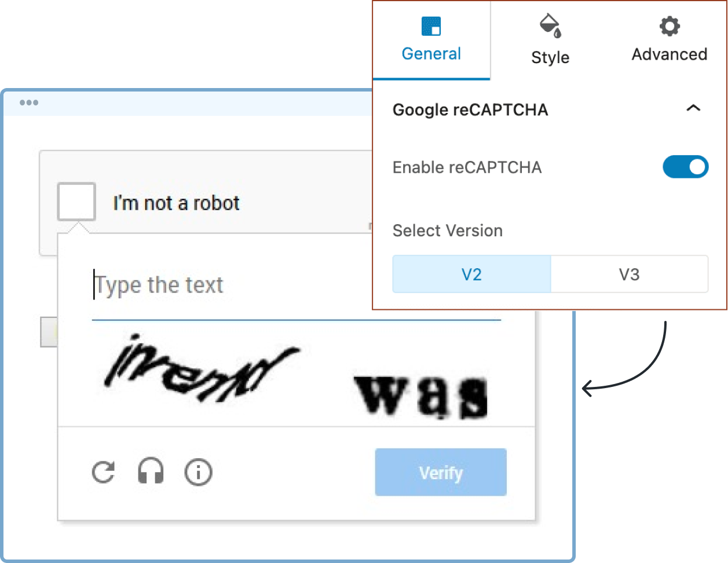Reload the captcha challenge
The width and height of the screenshot is (728, 563).
103,472
